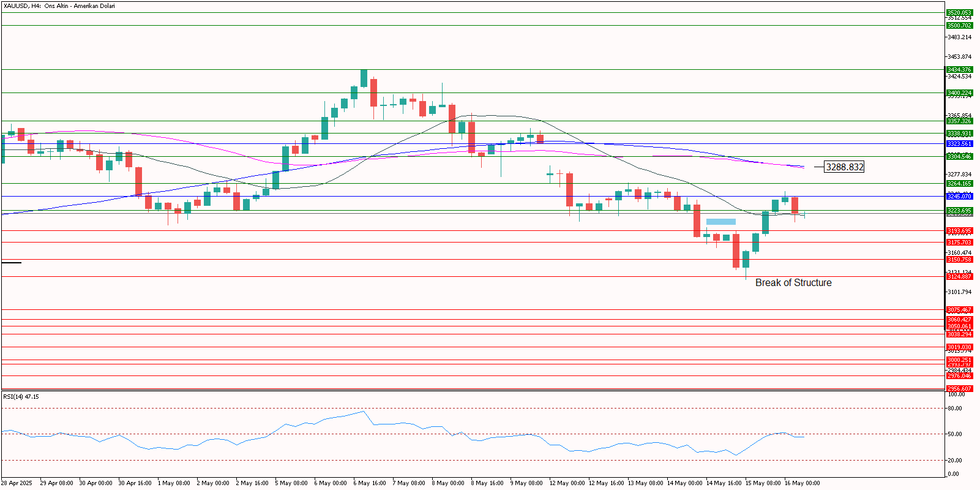Click the '2 May 16:00' time label

252,483
